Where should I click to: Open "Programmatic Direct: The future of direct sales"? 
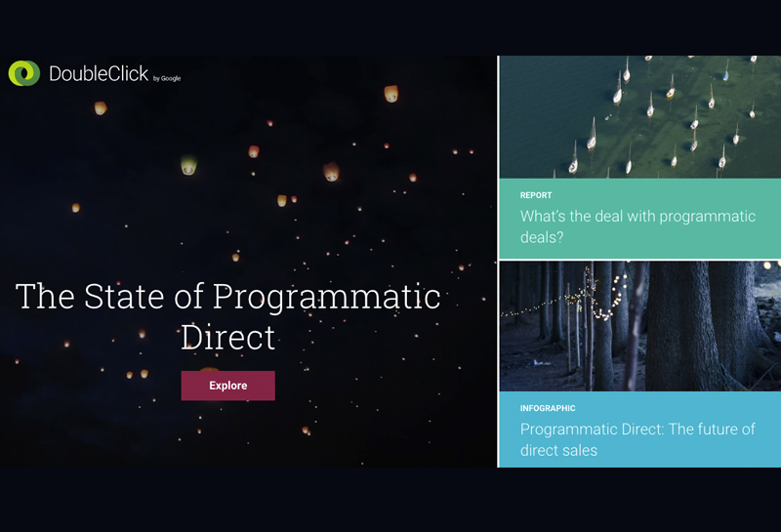pos(637,439)
